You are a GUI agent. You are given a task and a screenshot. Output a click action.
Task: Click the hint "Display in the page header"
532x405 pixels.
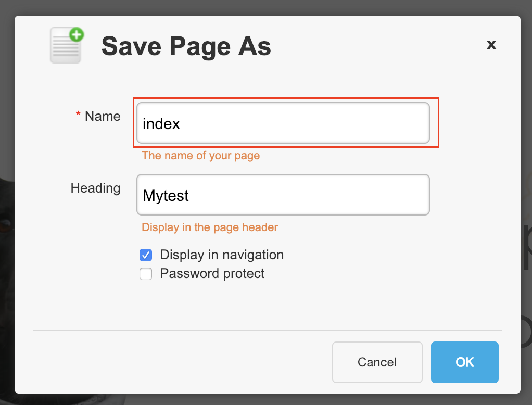pyautogui.click(x=210, y=227)
